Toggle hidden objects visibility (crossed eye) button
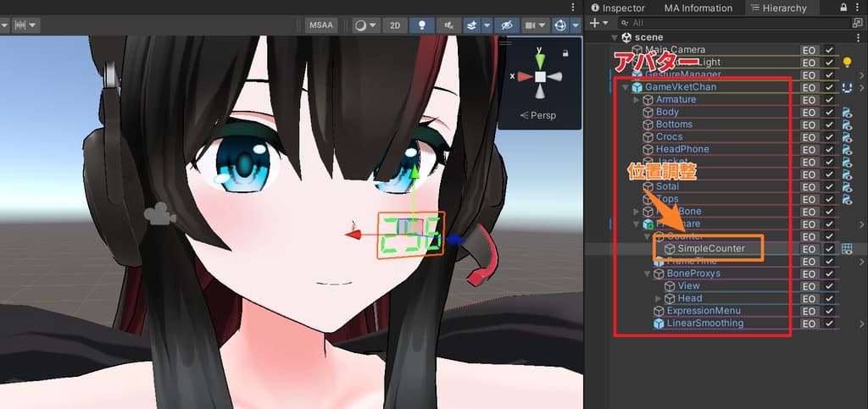Screen dimensions: 868x409 pos(507,25)
